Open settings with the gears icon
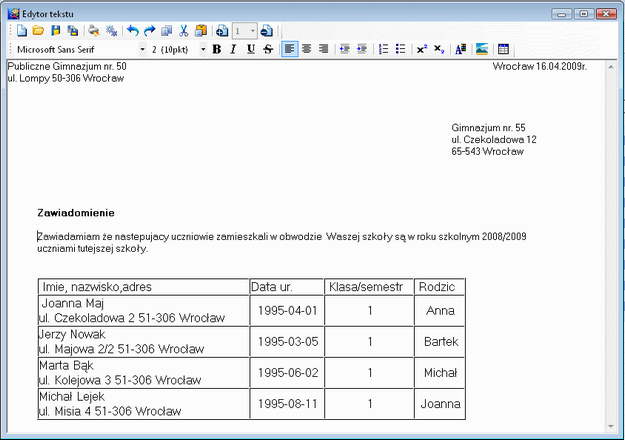Image resolution: width=625 pixels, height=440 pixels. coord(111,31)
